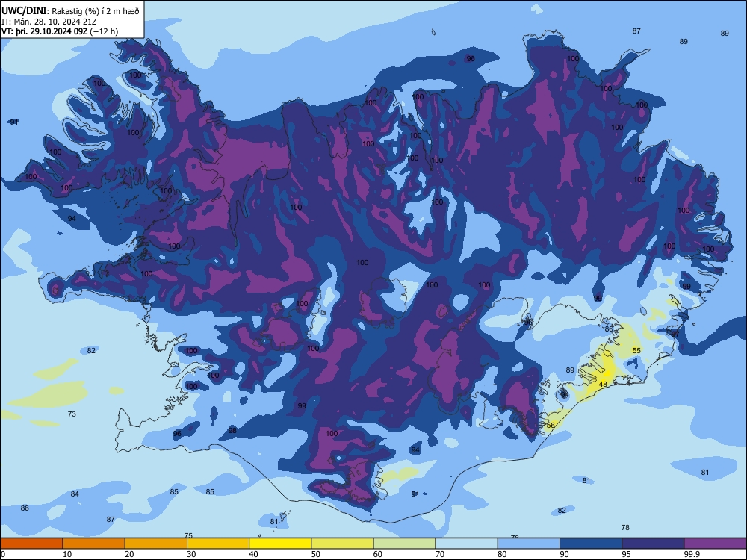747x560 pixels.
Task: Select the dark indigo 95–99.9 legend swatch
Action: point(653,544)
